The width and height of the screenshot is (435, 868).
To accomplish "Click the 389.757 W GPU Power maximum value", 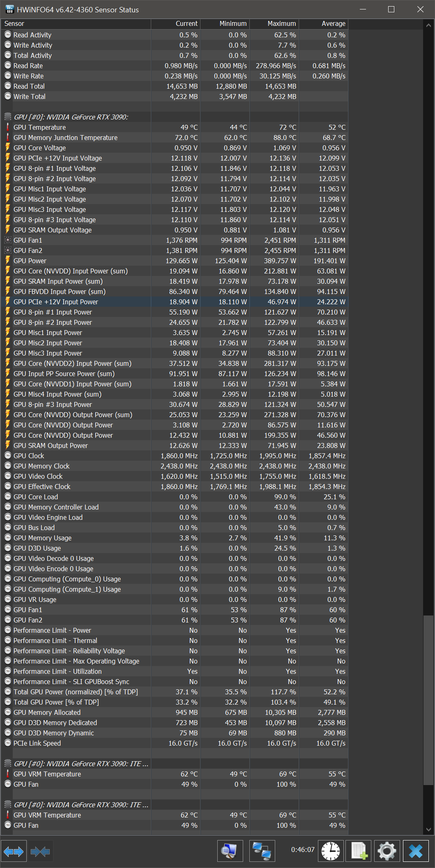I will [280, 261].
